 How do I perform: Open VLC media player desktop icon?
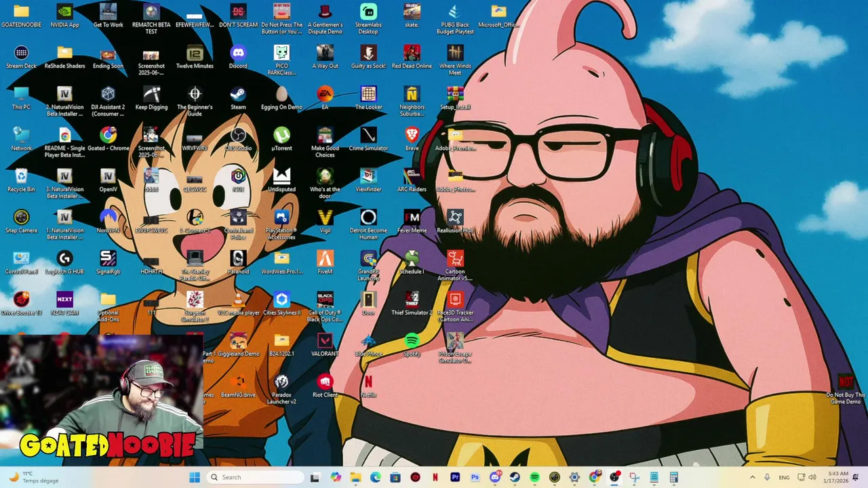point(238,305)
